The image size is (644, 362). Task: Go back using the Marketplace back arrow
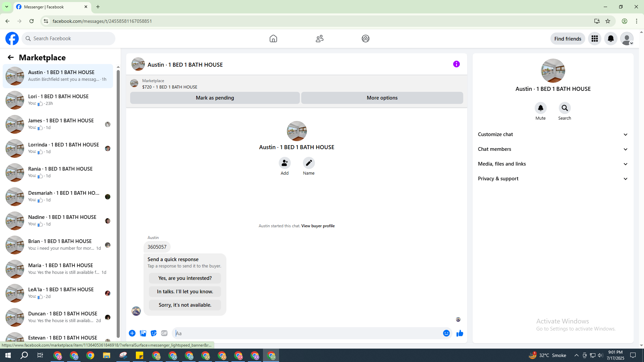11,57
